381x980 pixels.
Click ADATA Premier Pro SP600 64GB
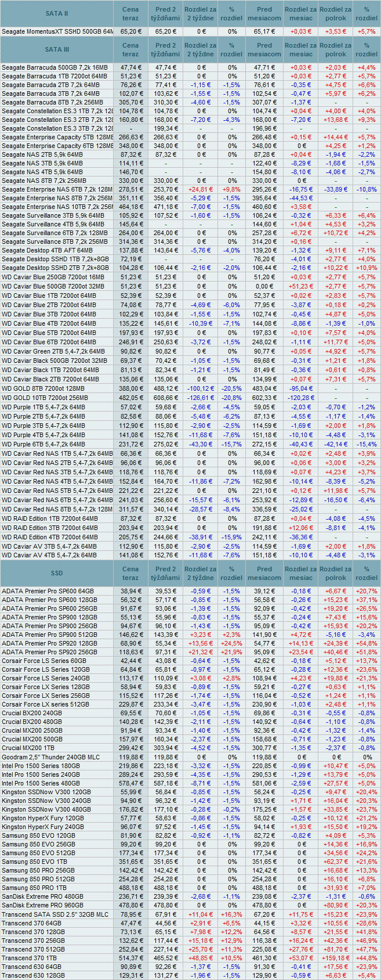tap(48, 590)
